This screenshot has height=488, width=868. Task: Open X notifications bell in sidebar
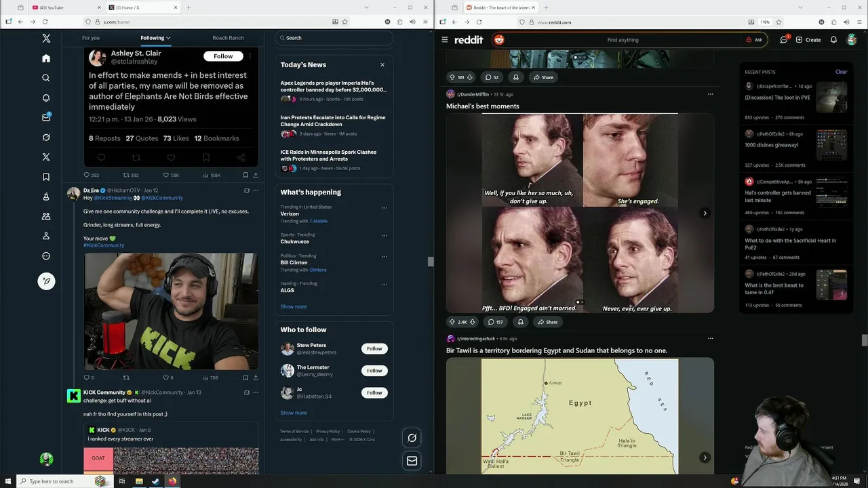[46, 98]
